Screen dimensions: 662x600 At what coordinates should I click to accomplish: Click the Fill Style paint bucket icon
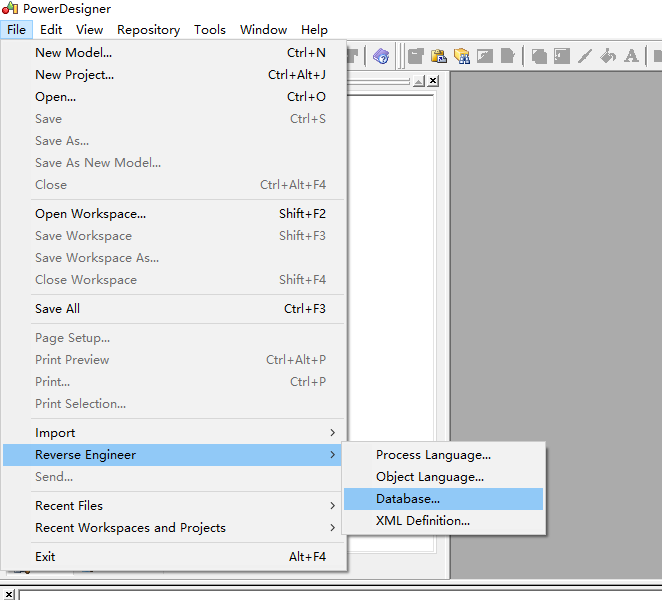(608, 56)
